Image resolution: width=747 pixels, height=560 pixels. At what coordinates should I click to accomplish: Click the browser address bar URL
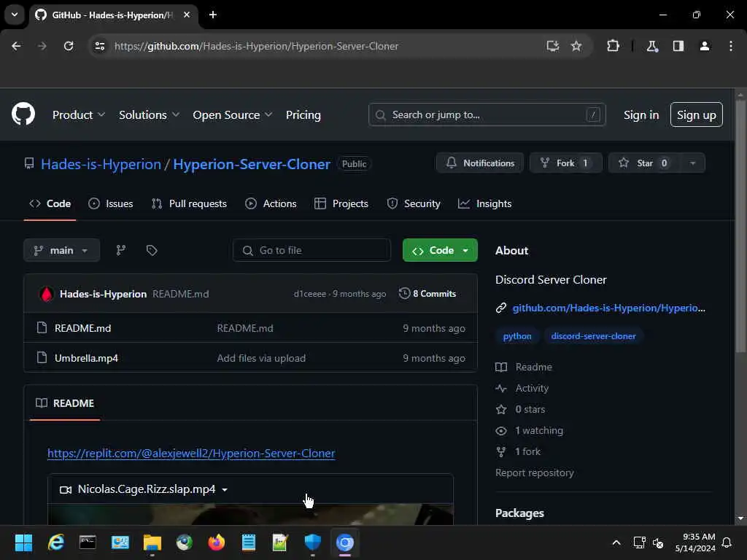coord(256,46)
